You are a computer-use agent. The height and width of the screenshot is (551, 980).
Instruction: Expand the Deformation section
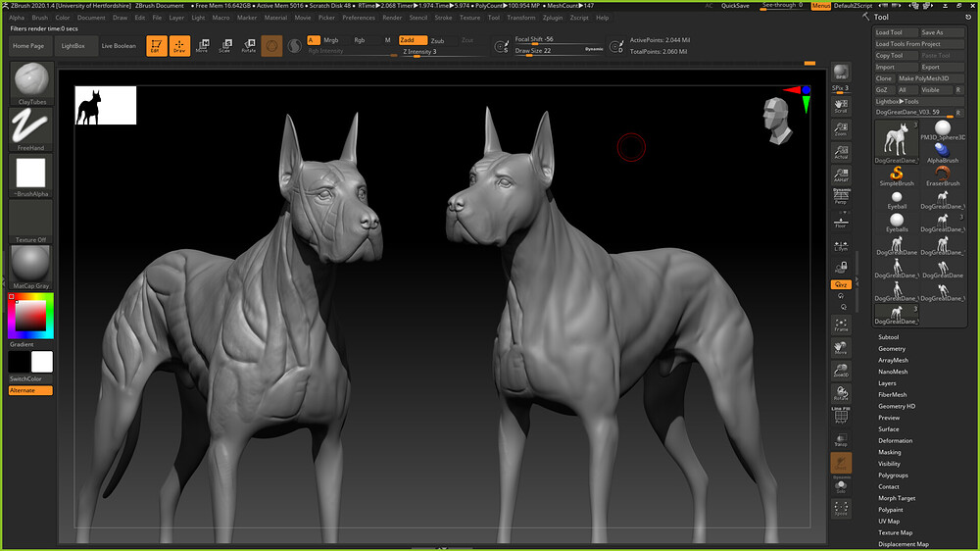pyautogui.click(x=895, y=441)
